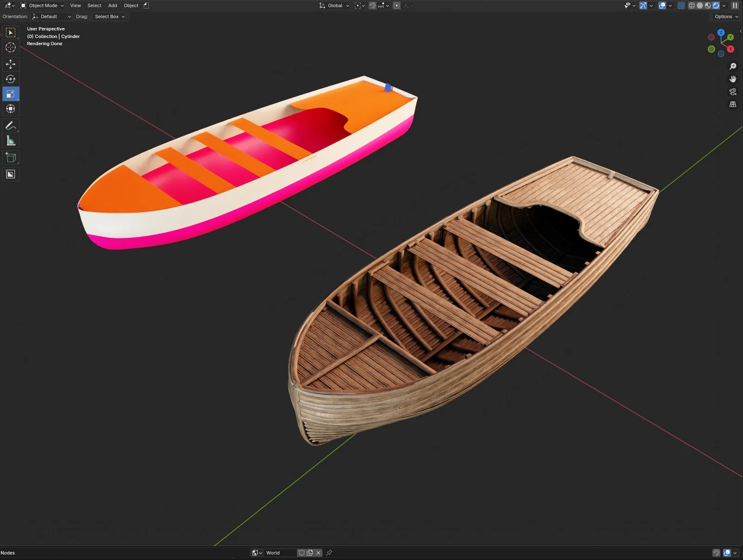Viewport: 743px width, 560px height.
Task: Pick the Measure tool
Action: pos(10,140)
